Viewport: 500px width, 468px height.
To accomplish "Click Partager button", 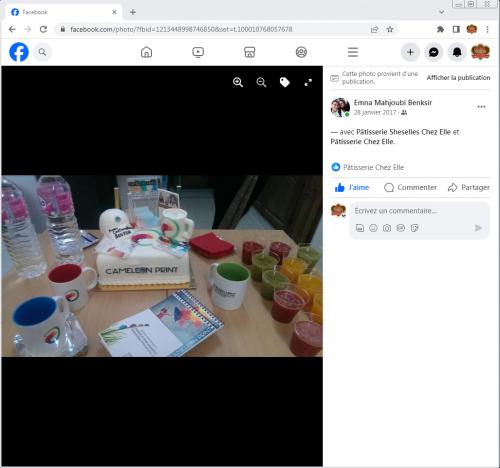I will (469, 187).
